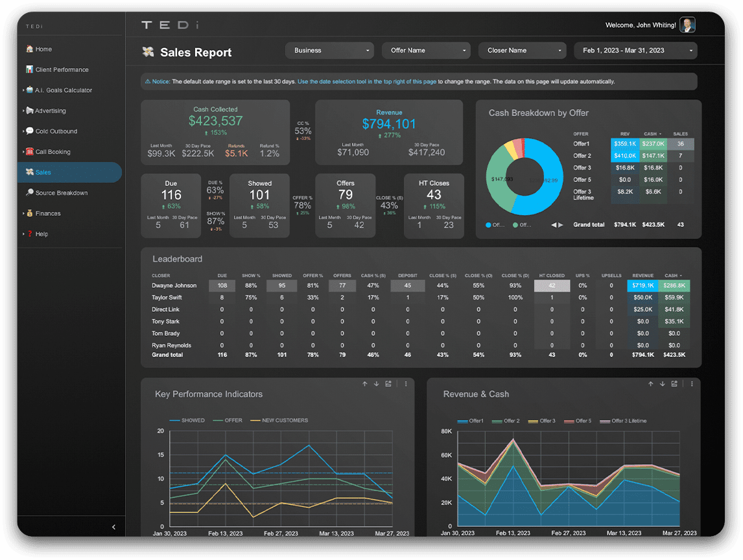Click the Key Performance Indicators chart export icon
The image size is (743, 560).
click(388, 384)
